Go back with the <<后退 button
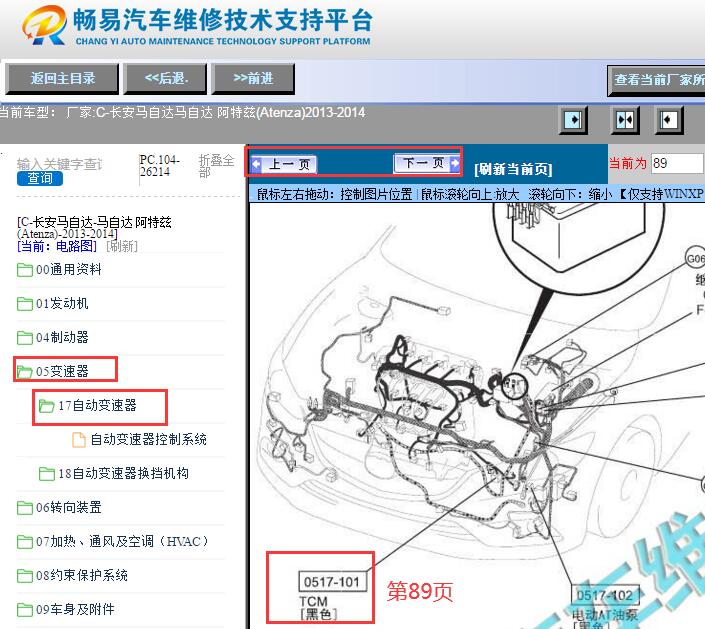 [165, 79]
